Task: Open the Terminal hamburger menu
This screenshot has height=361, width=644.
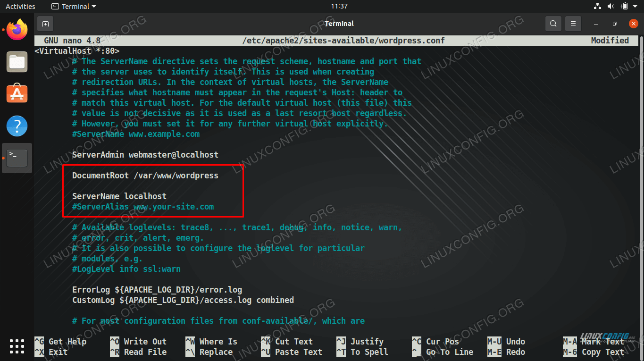Action: click(573, 24)
